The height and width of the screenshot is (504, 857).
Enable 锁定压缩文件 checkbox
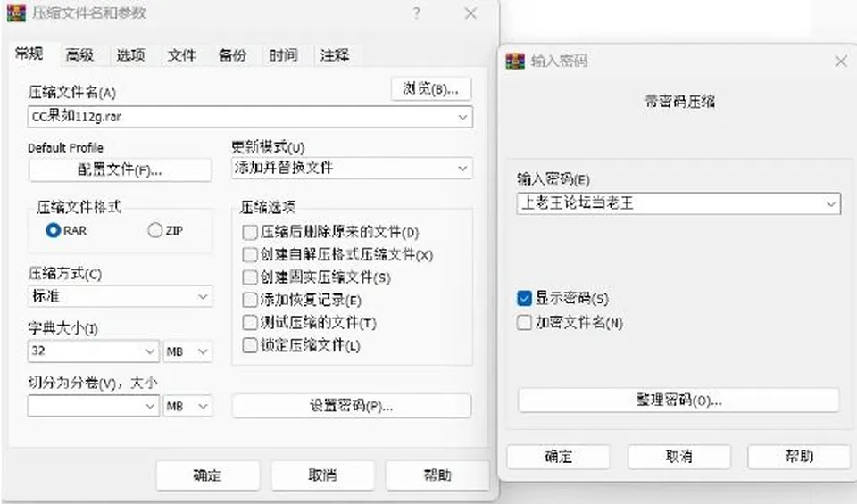pos(250,345)
